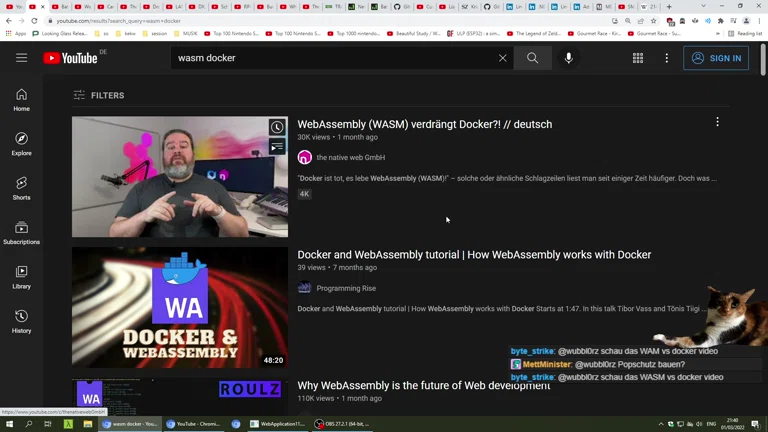Open YouTube settings three-dot menu

pyautogui.click(x=667, y=58)
